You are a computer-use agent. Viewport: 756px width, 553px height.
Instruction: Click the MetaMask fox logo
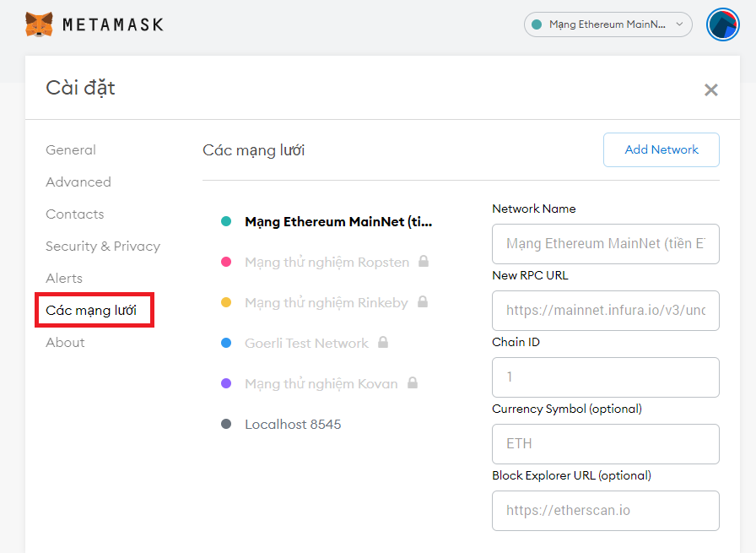click(39, 24)
